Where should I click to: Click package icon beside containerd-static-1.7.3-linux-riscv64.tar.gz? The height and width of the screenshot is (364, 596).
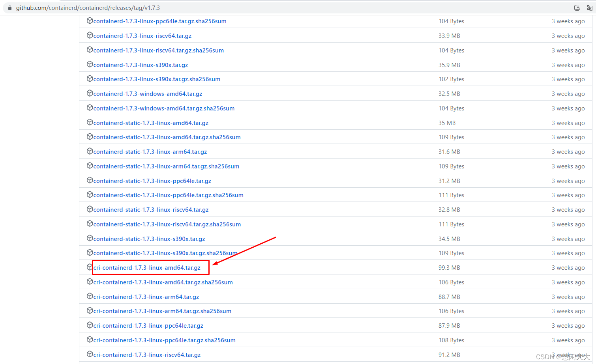(90, 209)
